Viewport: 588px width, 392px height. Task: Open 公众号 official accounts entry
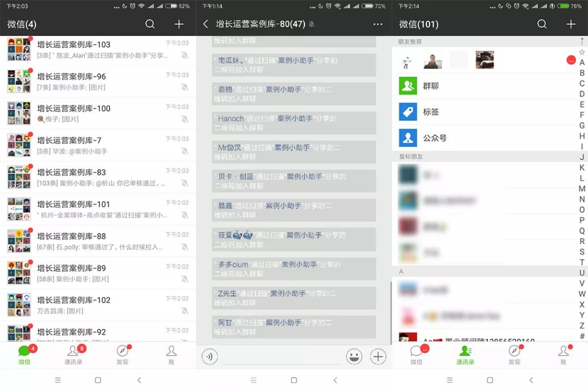pos(484,138)
